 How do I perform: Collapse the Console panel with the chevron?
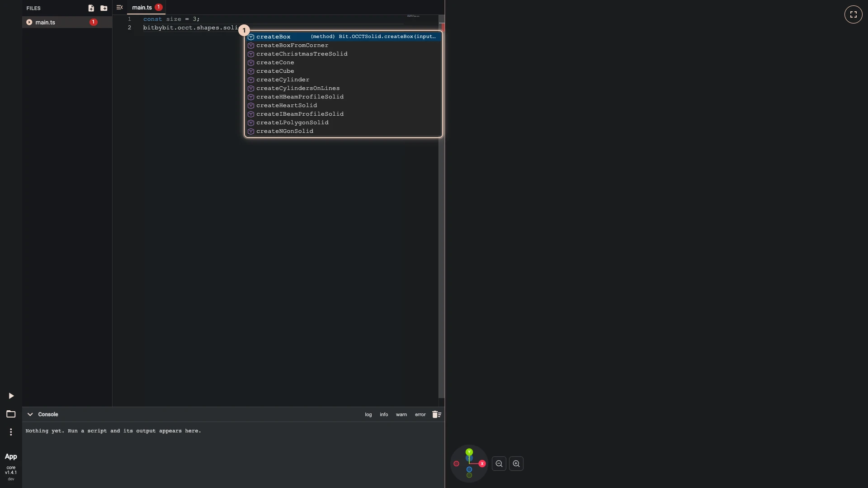[30, 414]
